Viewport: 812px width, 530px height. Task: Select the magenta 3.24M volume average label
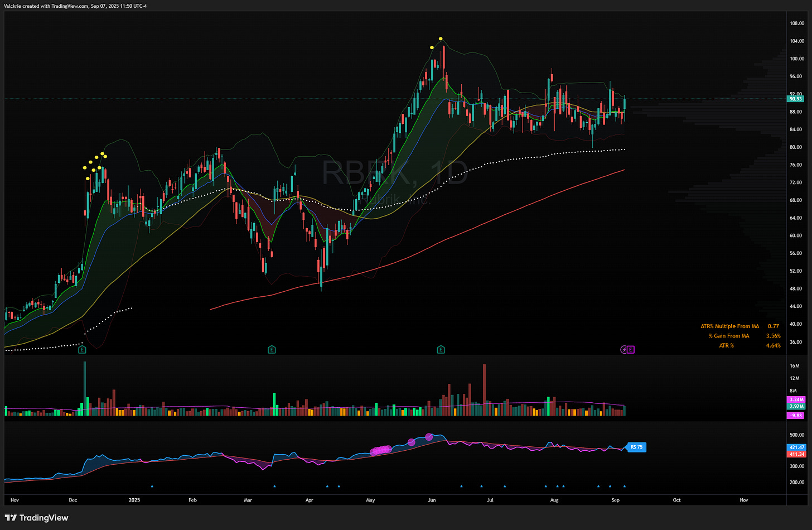(x=796, y=399)
